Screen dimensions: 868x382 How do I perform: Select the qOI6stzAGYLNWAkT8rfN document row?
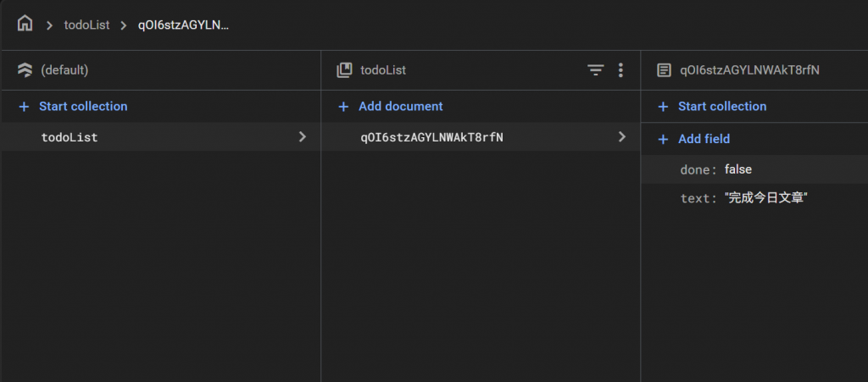tap(431, 136)
